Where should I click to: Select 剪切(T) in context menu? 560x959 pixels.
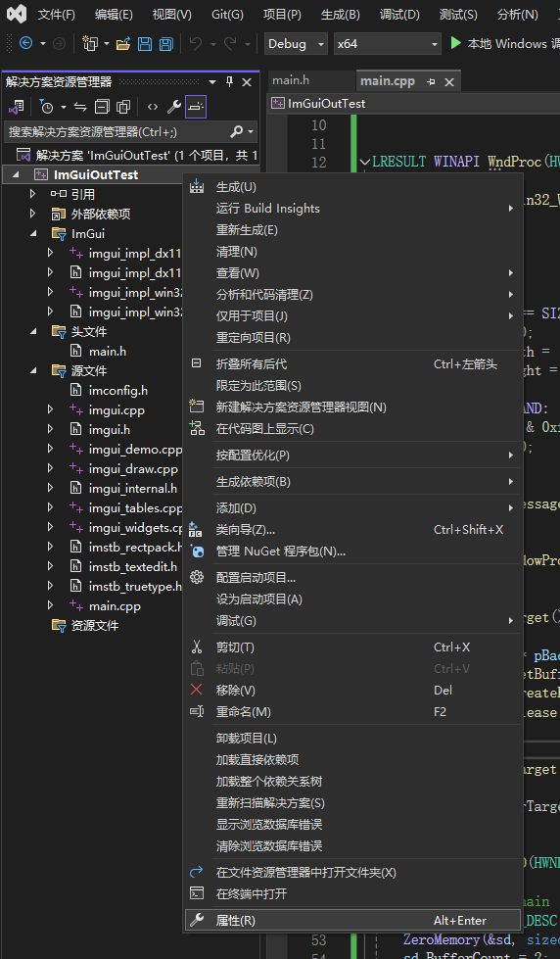(352, 647)
